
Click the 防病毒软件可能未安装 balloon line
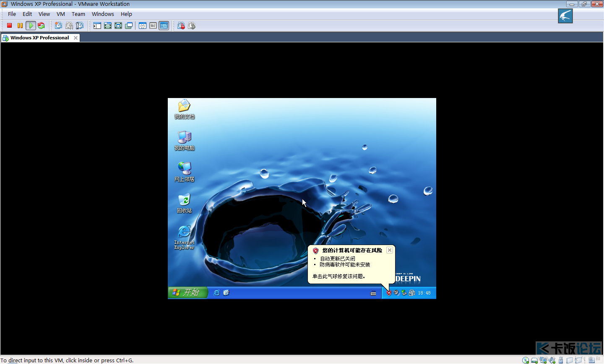pos(345,265)
